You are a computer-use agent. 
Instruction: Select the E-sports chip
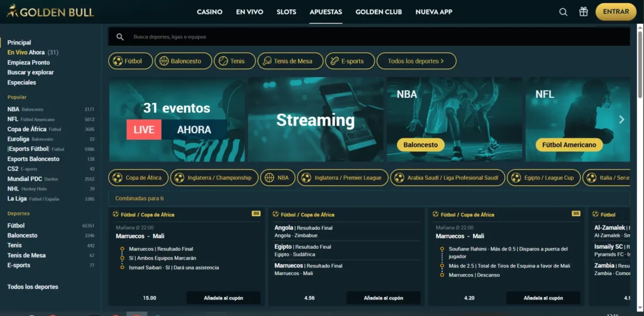pyautogui.click(x=350, y=61)
